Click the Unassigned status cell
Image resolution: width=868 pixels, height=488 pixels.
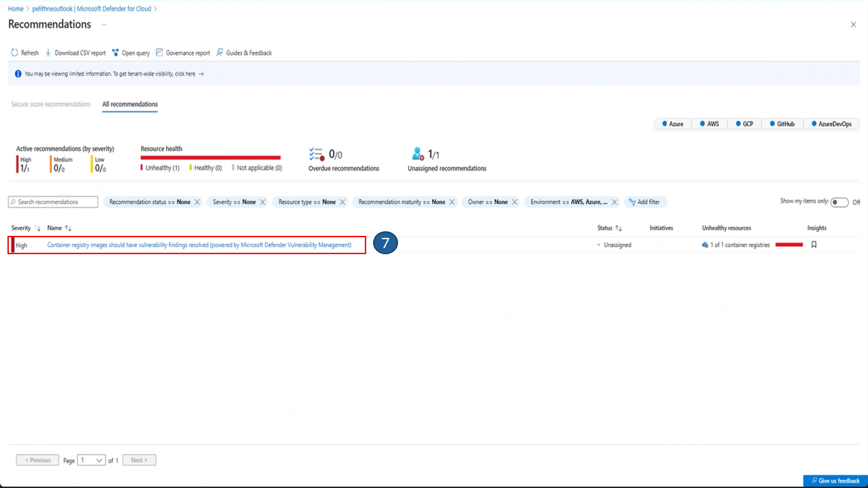pos(614,245)
